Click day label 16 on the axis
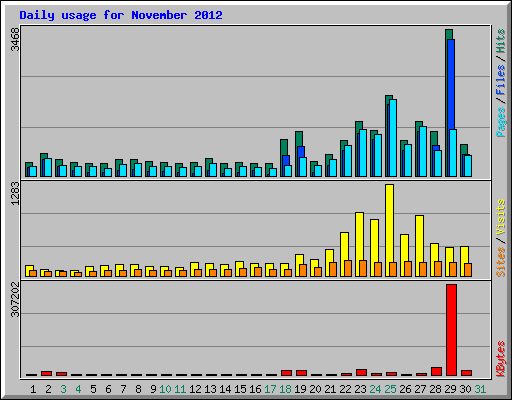This screenshot has height=400, width=512. click(255, 389)
